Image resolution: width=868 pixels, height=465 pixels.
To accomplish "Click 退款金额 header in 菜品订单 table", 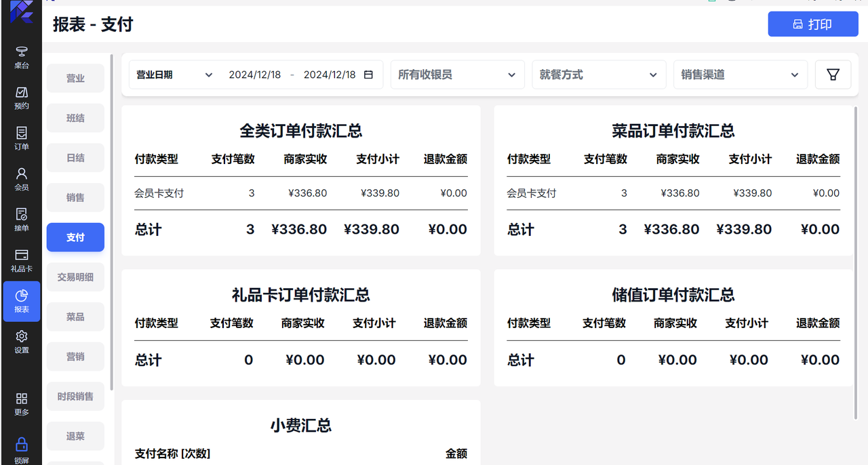I will (x=818, y=159).
